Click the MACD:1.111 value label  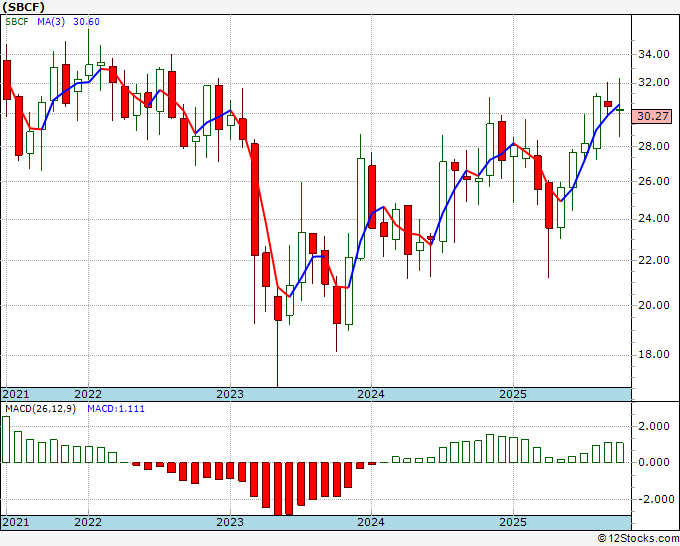pos(116,409)
